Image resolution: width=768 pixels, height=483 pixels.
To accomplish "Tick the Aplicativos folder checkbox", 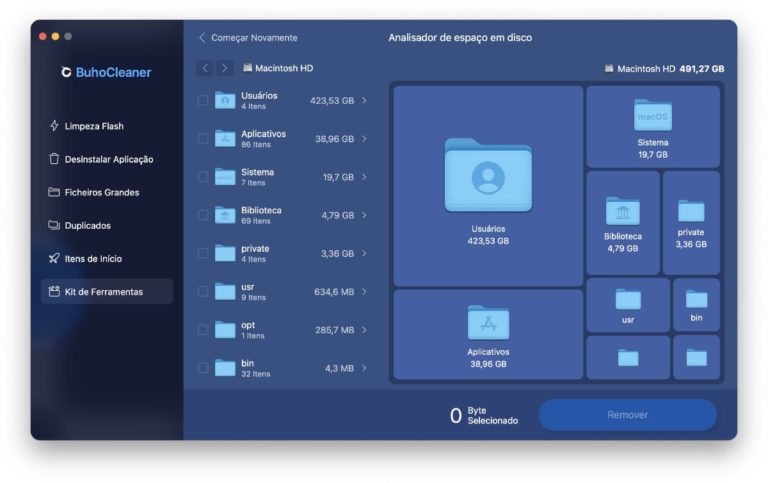I will [x=203, y=139].
